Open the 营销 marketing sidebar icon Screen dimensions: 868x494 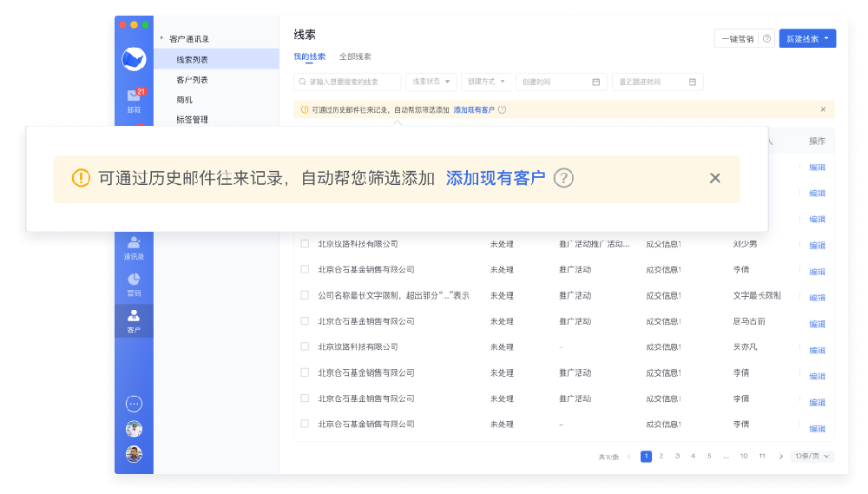pos(134,280)
